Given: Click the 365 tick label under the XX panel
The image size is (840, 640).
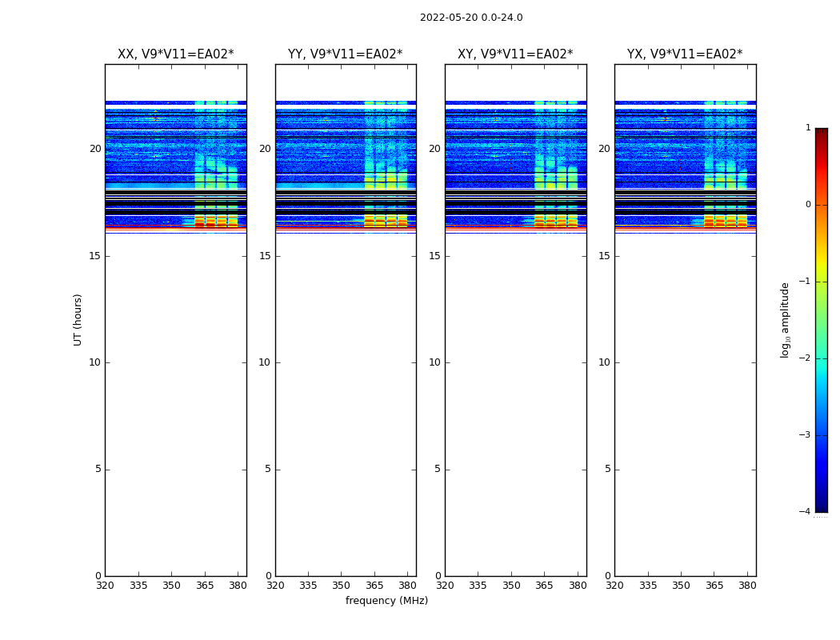Looking at the screenshot, I should [205, 586].
